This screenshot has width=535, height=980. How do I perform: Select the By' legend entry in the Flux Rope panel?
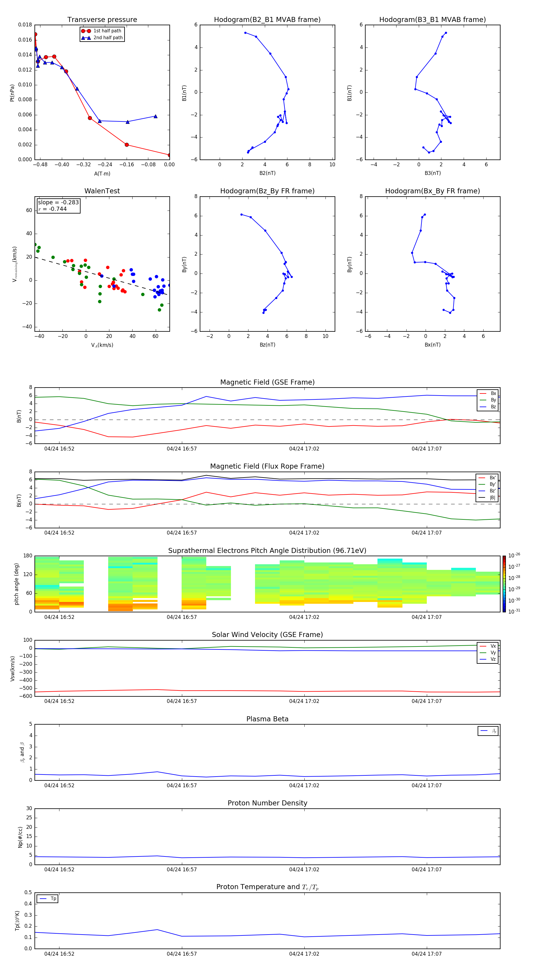[487, 484]
